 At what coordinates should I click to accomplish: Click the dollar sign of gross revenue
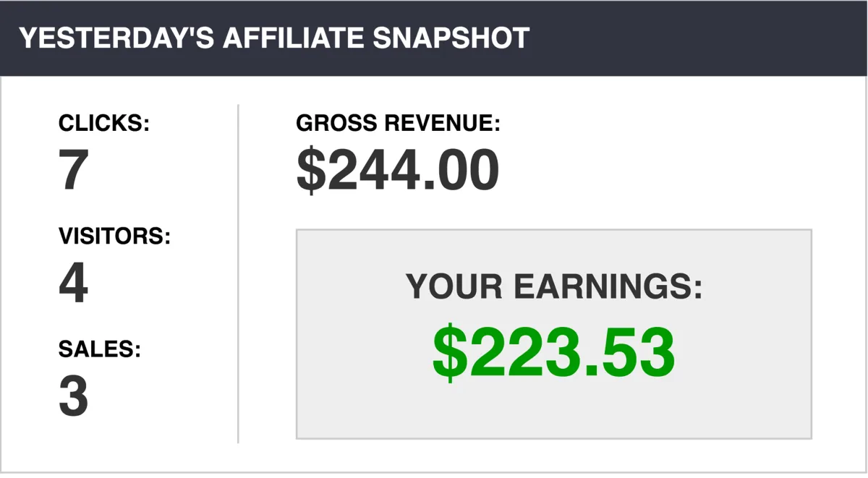pos(311,171)
